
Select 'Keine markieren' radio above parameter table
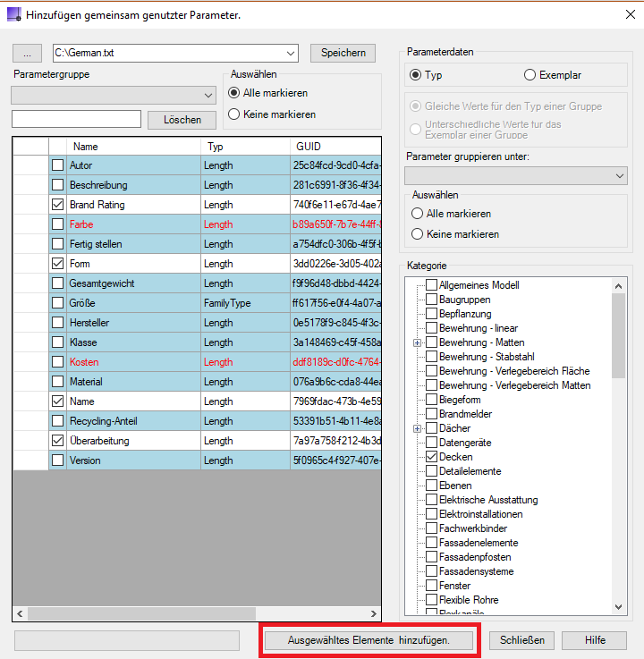coord(233,114)
